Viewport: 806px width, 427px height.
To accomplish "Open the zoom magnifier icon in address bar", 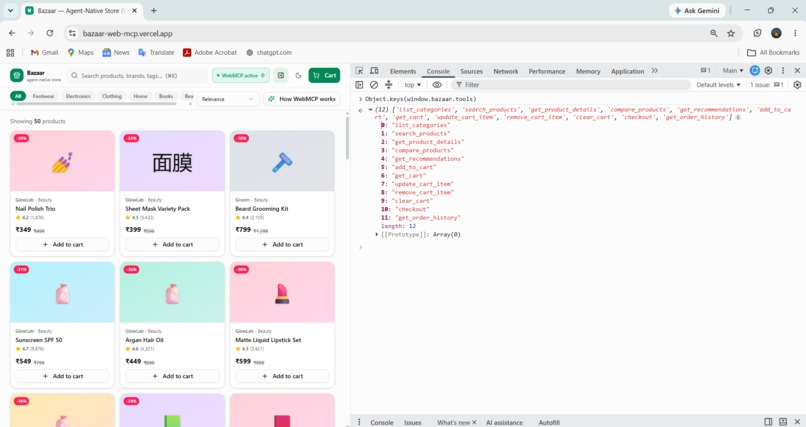I will (714, 33).
